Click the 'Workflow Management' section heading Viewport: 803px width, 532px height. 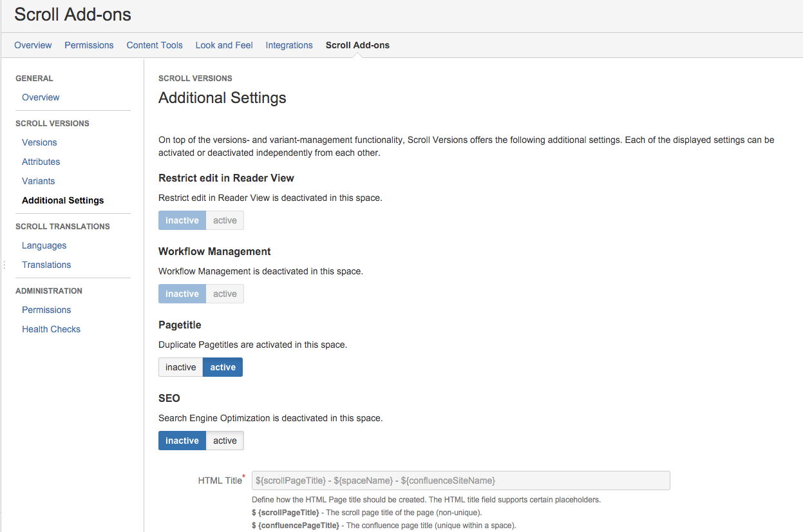pyautogui.click(x=214, y=251)
